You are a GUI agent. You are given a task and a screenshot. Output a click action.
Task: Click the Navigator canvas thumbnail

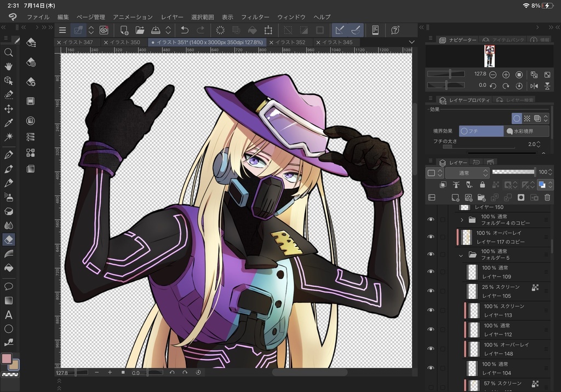(489, 56)
